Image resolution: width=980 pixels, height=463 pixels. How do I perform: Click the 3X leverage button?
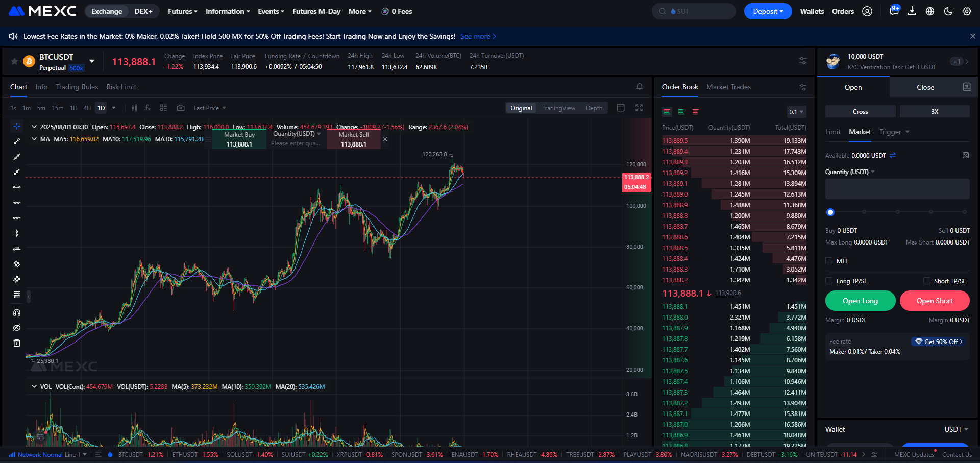934,111
